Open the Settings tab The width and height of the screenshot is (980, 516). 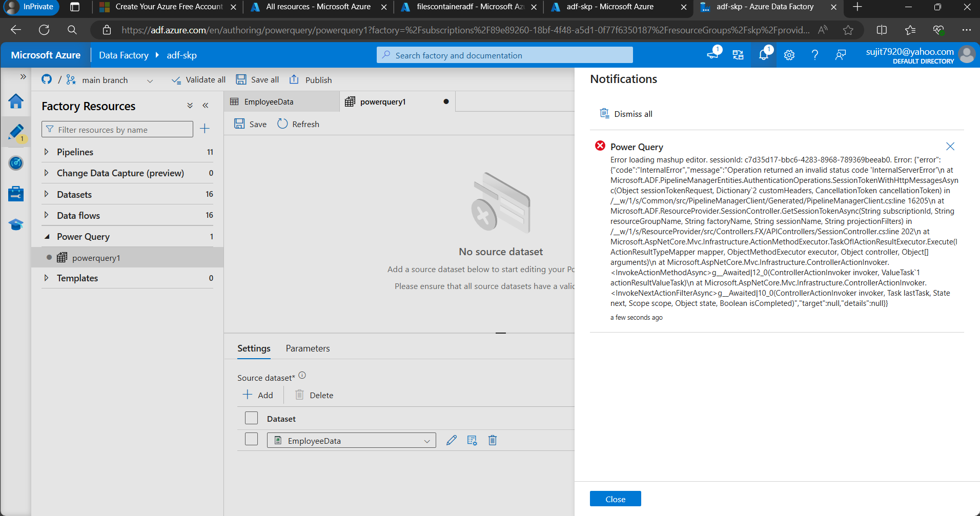click(254, 348)
